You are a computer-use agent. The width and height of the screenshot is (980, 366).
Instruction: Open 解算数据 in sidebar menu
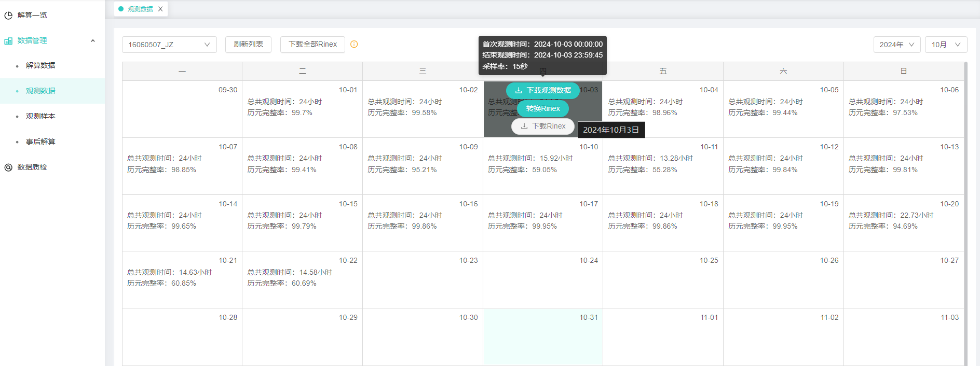coord(40,66)
